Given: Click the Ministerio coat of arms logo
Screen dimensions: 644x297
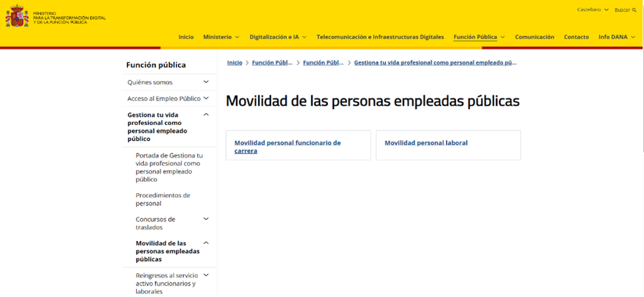Looking at the screenshot, I should coord(17,16).
